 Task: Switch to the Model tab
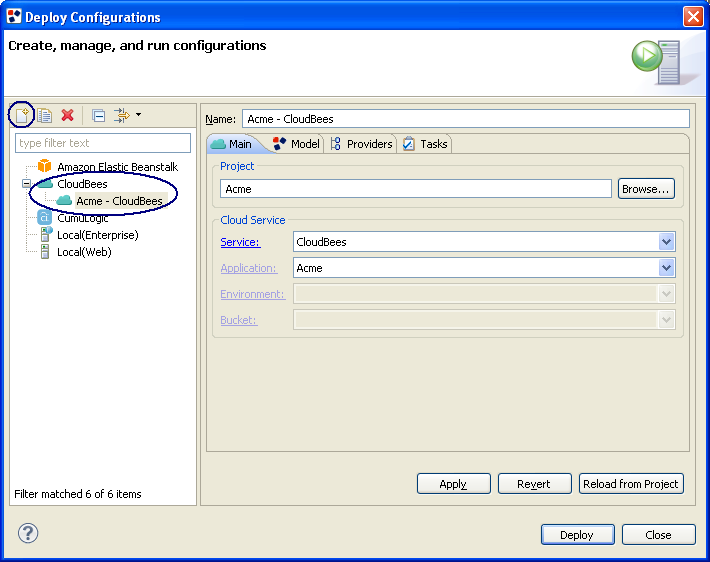[297, 144]
